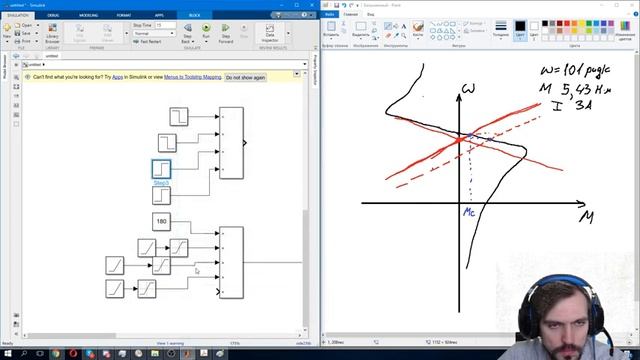Open Edit colors in Paint
The image size is (640, 360).
tap(625, 30)
